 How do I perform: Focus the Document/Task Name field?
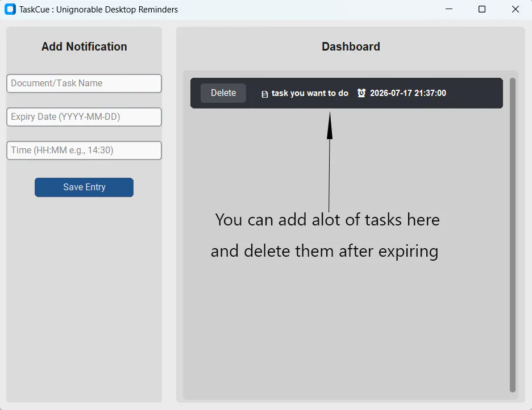click(x=84, y=83)
